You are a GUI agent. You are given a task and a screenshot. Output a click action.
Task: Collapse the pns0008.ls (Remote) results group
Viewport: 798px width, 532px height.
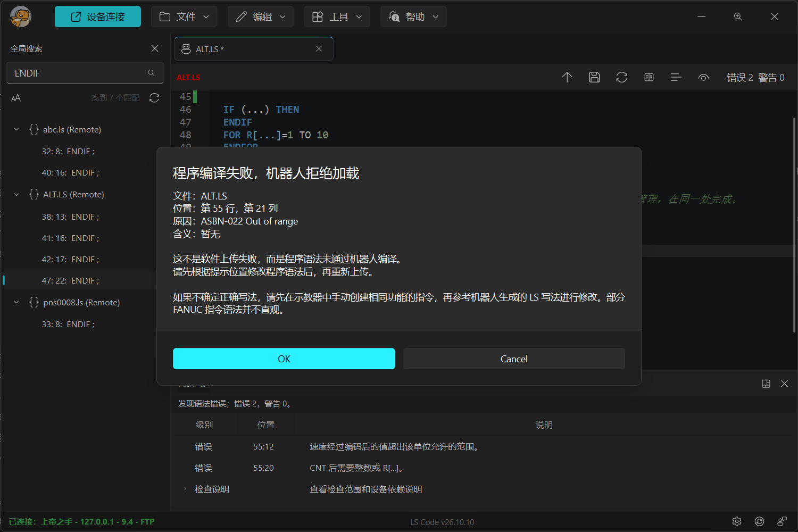point(16,302)
